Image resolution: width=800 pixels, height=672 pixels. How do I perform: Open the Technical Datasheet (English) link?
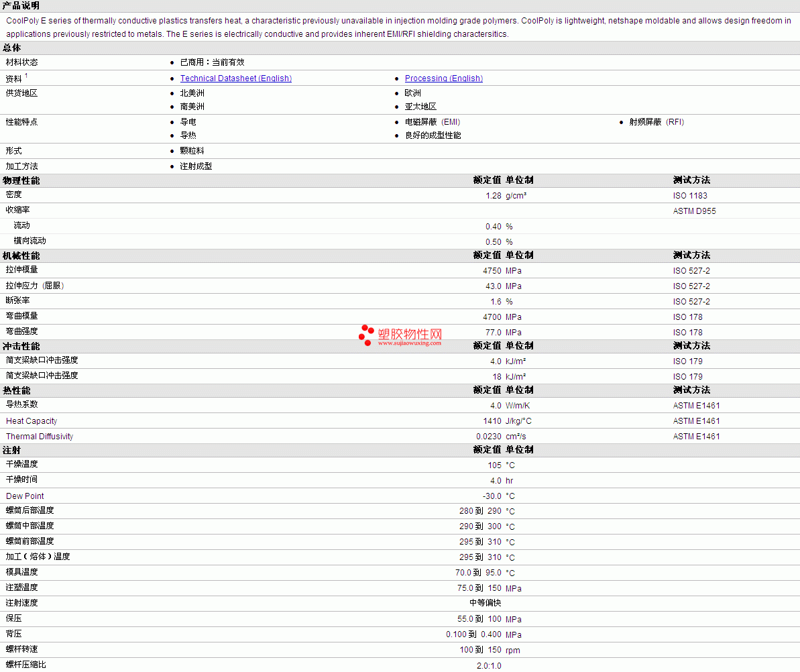click(x=236, y=78)
